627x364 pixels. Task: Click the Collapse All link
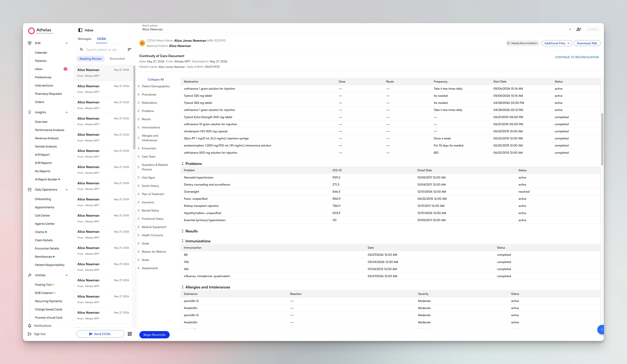[156, 80]
